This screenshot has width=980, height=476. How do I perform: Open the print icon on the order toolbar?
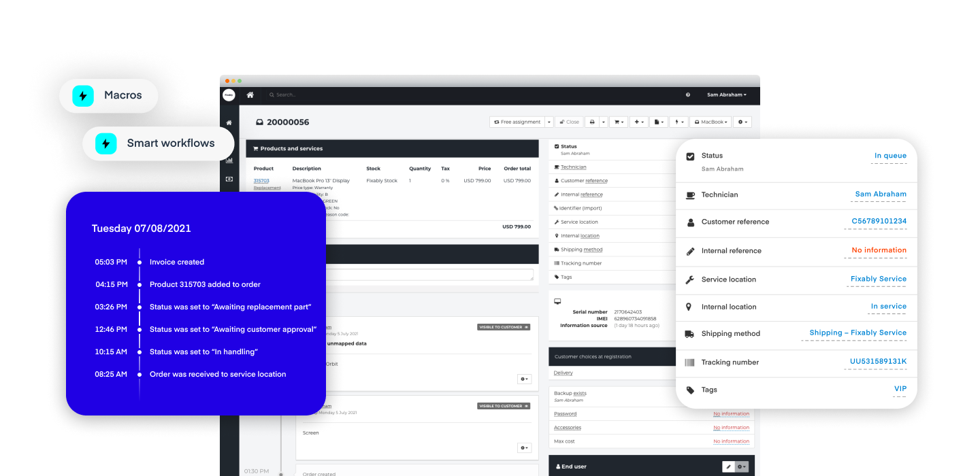[592, 121]
